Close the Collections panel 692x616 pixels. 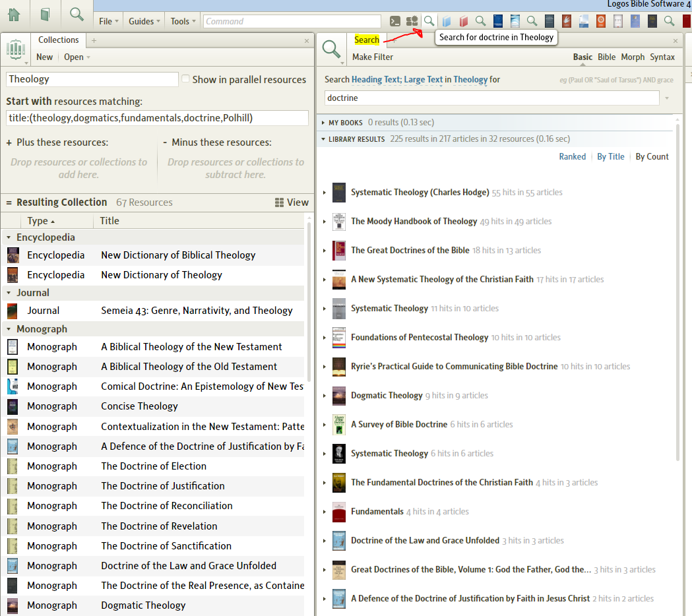tap(307, 41)
